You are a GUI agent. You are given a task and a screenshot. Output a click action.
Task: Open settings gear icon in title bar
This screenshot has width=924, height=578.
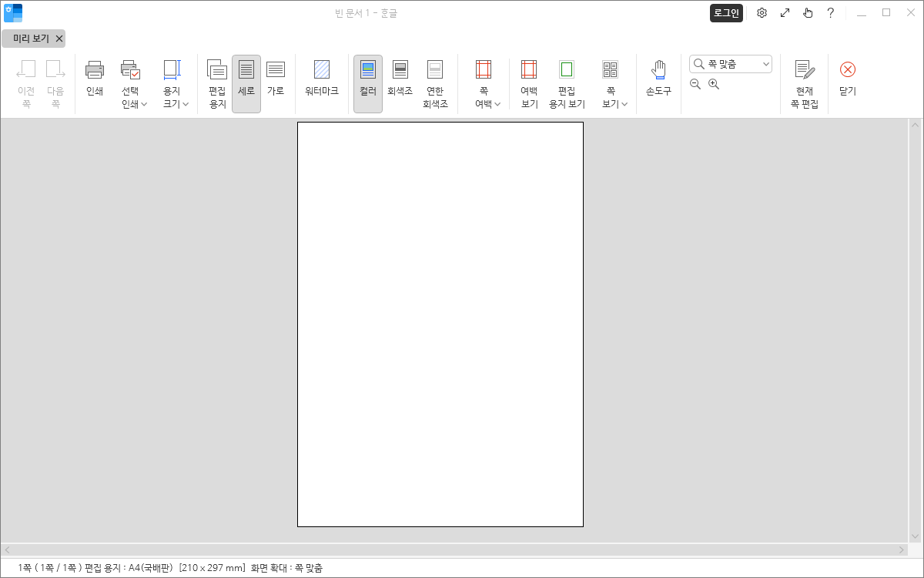pyautogui.click(x=762, y=13)
